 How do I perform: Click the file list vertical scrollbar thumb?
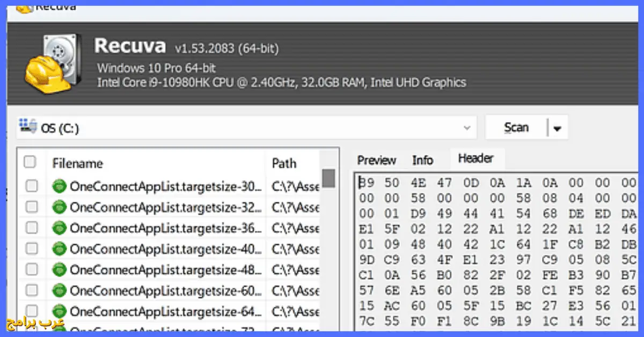pyautogui.click(x=328, y=178)
